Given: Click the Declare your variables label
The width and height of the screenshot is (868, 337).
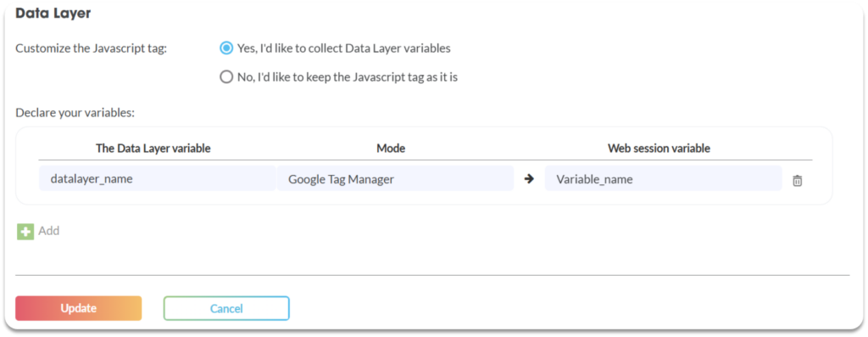Looking at the screenshot, I should (75, 113).
